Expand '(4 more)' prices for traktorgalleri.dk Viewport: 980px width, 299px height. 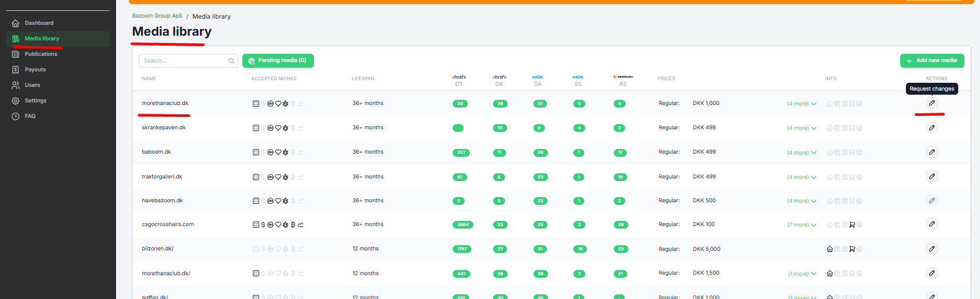click(x=801, y=177)
